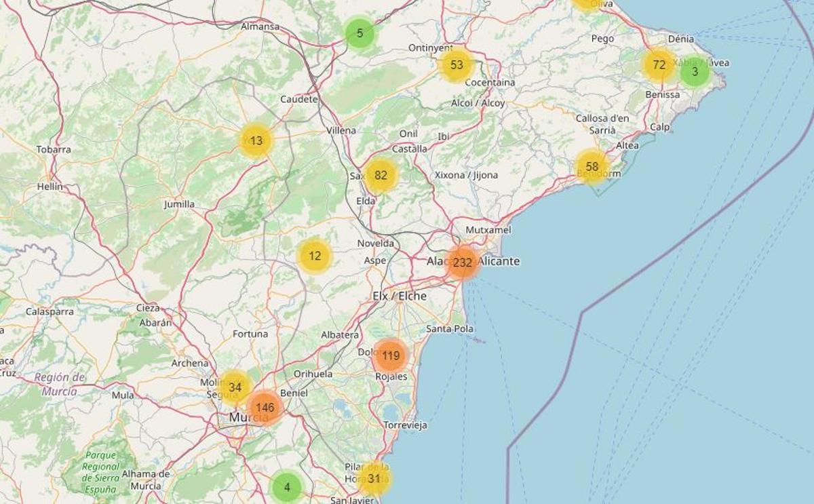
Task: Click the 31 marker at Pilar de la Horadada
Action: (x=375, y=478)
